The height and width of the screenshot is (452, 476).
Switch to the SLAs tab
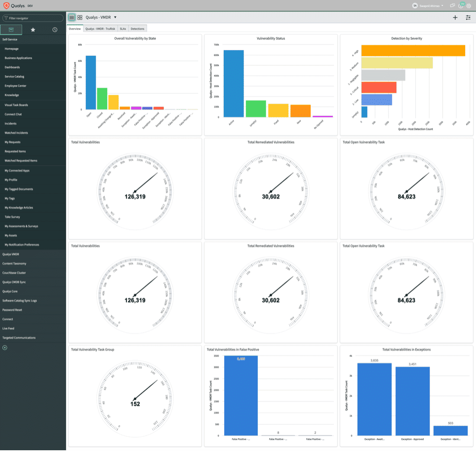click(x=123, y=29)
